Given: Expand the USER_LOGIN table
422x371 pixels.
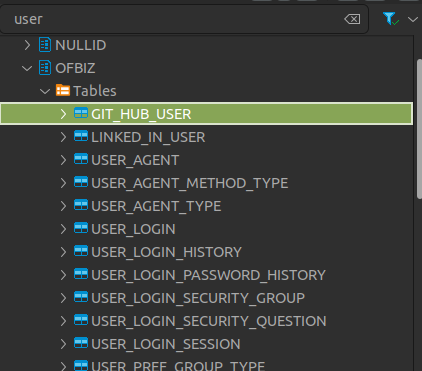Looking at the screenshot, I should (63, 229).
